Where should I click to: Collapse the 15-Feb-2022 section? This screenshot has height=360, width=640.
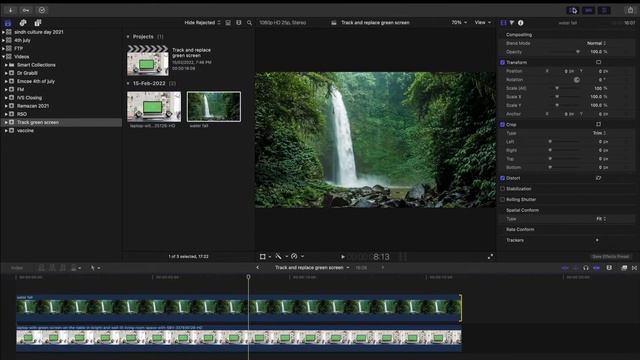click(128, 83)
